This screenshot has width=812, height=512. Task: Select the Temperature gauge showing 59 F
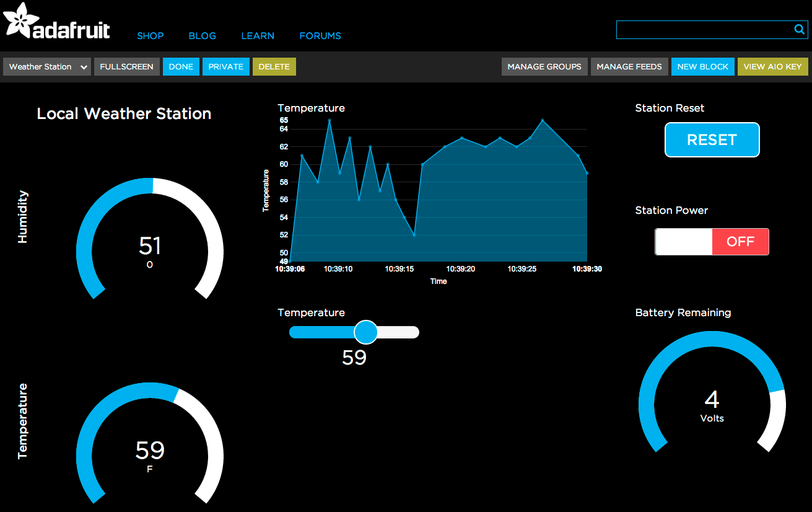click(x=150, y=443)
